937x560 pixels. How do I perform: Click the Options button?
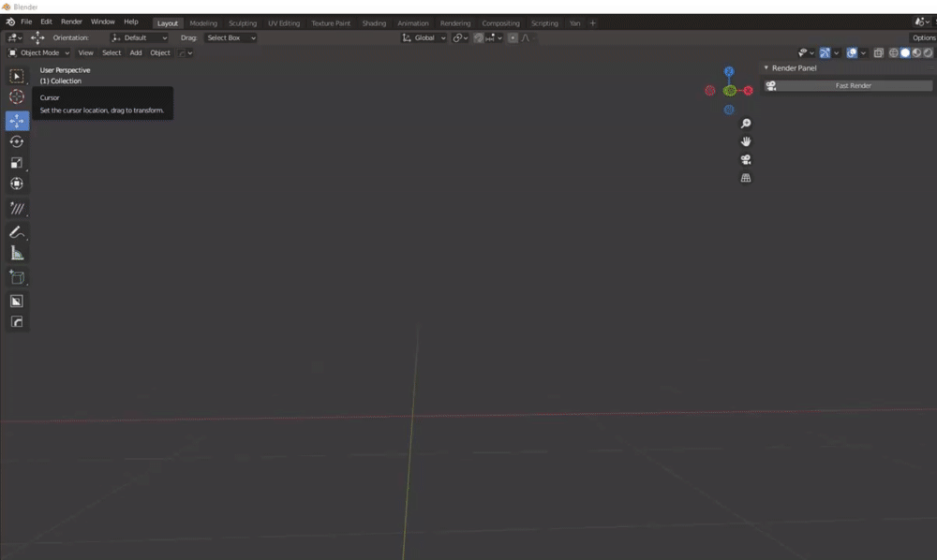[x=923, y=37]
